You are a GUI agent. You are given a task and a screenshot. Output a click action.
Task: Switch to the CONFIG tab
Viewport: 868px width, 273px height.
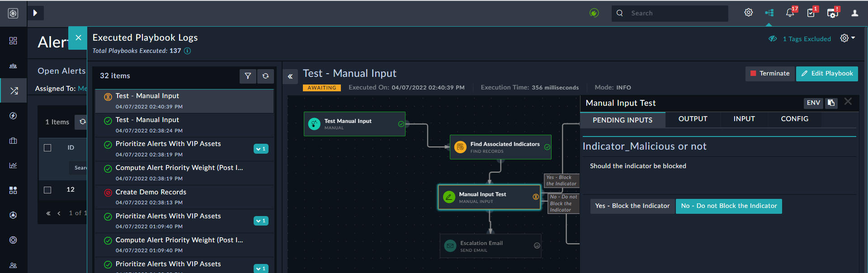pyautogui.click(x=794, y=119)
